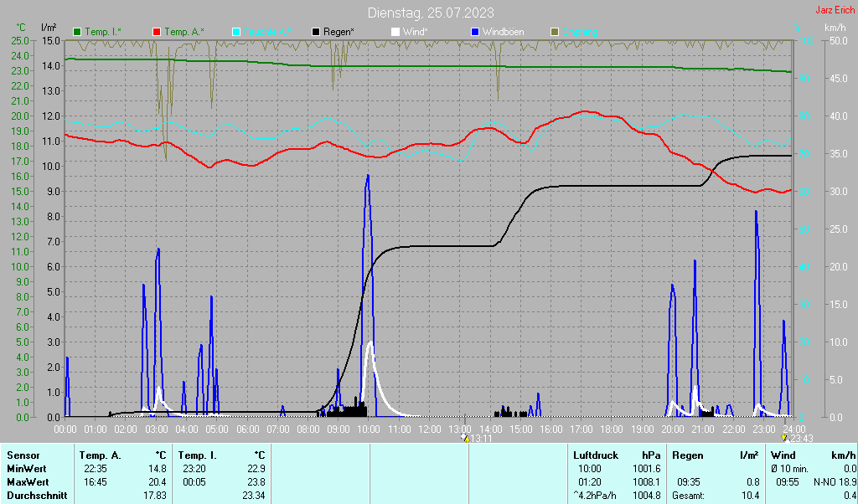Click the '50.0' value on wind axis
Screen dimensions: 858x504
(838, 41)
